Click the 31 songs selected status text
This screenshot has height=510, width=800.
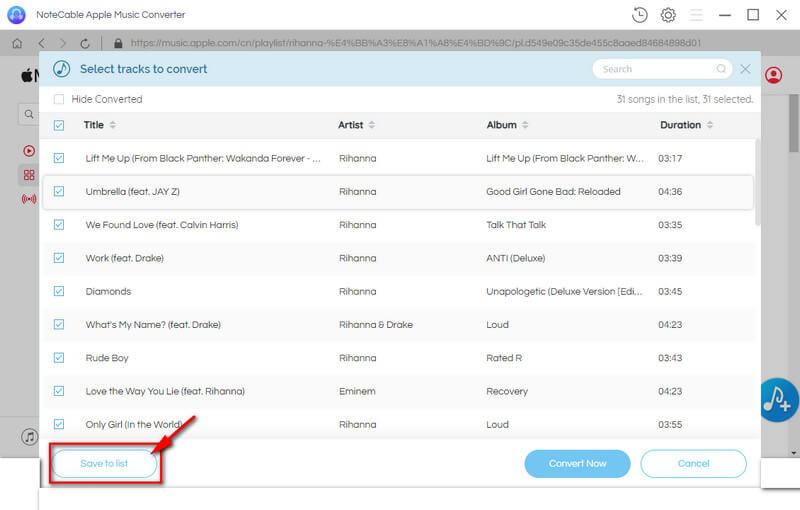[x=685, y=99]
